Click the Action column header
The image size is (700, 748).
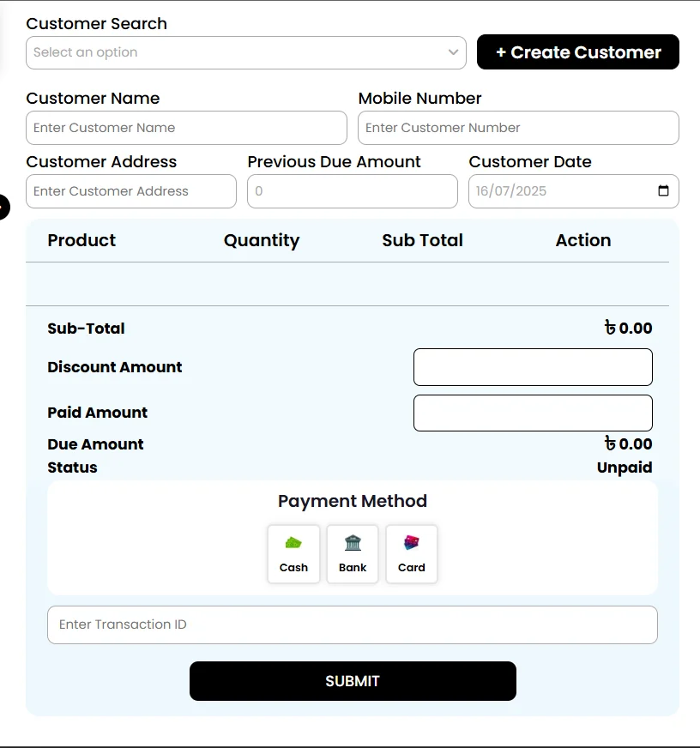click(583, 240)
